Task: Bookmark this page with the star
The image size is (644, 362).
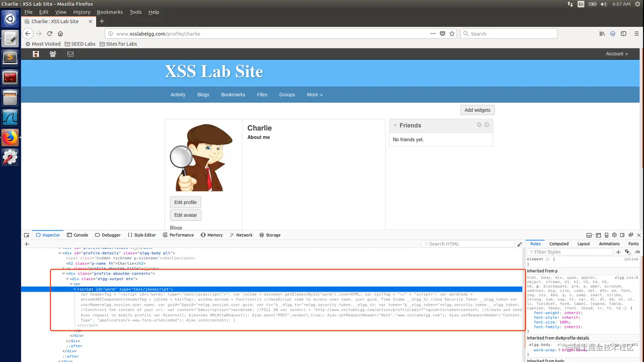Action: pos(452,33)
